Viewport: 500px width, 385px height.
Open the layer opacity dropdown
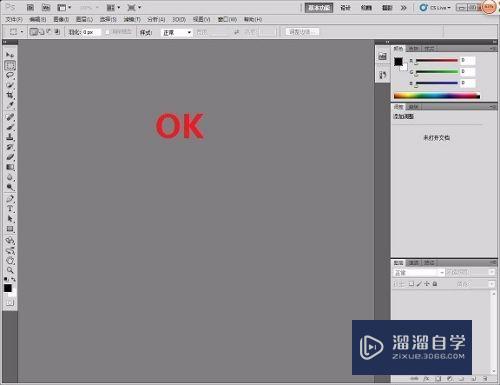491,273
